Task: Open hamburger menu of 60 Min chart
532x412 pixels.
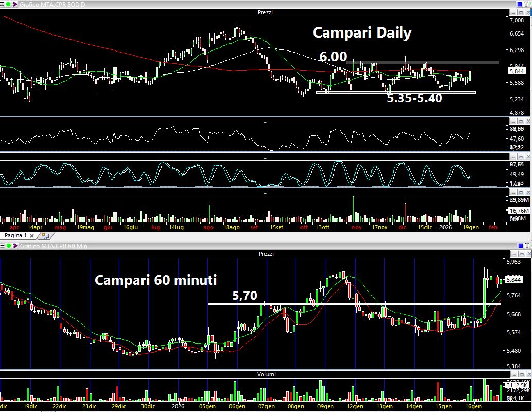Action: 3,246
